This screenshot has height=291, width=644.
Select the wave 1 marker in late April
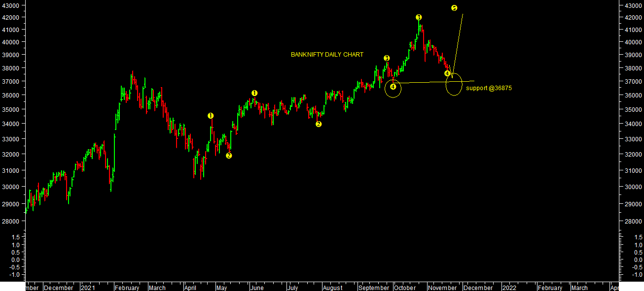[211, 116]
